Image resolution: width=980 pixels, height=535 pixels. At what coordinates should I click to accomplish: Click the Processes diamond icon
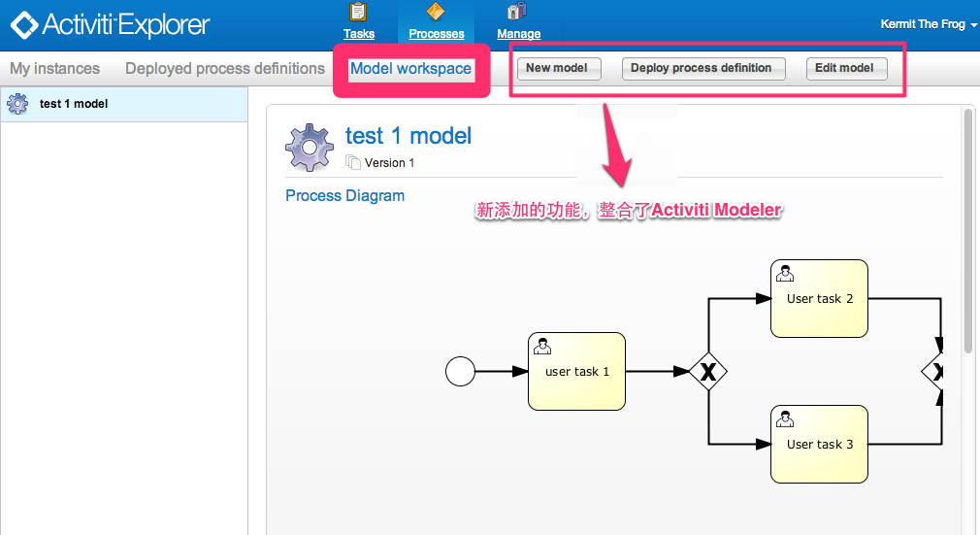(436, 12)
